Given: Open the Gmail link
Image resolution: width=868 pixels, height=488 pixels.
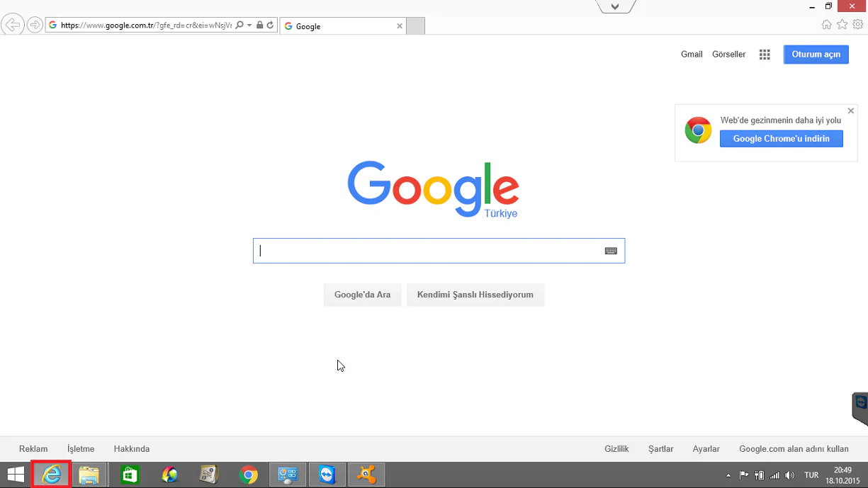Looking at the screenshot, I should pyautogui.click(x=692, y=55).
